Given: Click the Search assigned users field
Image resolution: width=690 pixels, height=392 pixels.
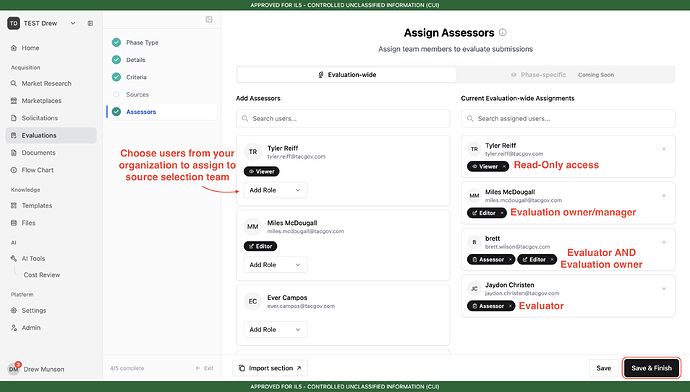Looking at the screenshot, I should 568,119.
